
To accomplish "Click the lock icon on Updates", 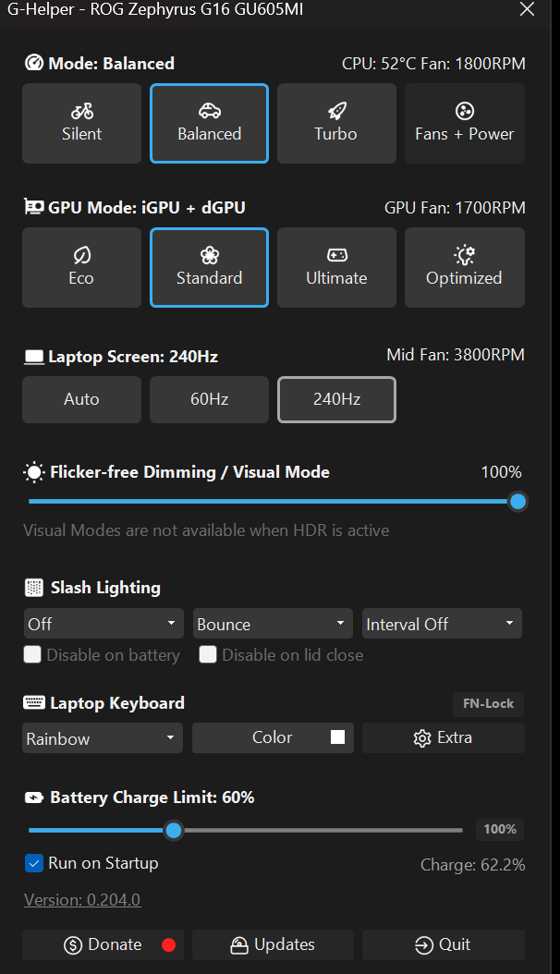I will point(239,944).
